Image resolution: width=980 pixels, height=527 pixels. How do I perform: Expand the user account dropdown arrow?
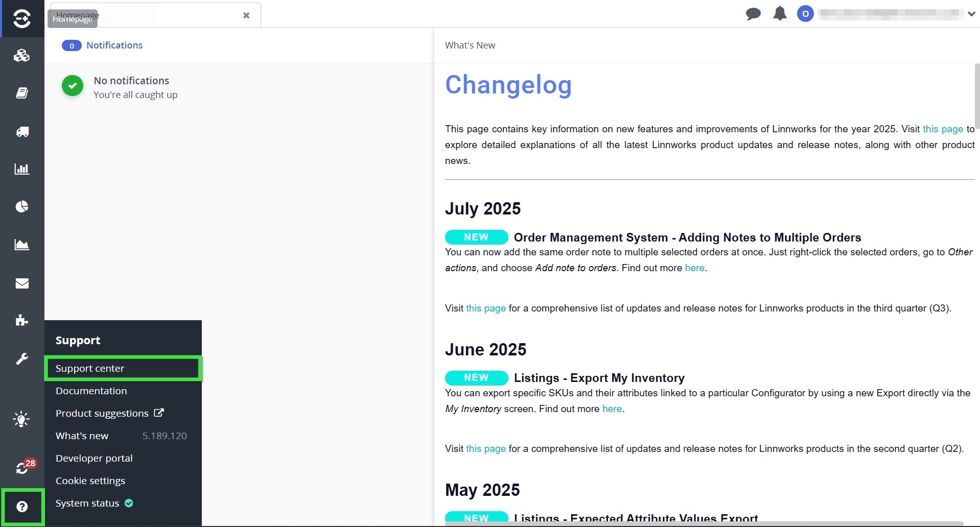click(x=971, y=14)
